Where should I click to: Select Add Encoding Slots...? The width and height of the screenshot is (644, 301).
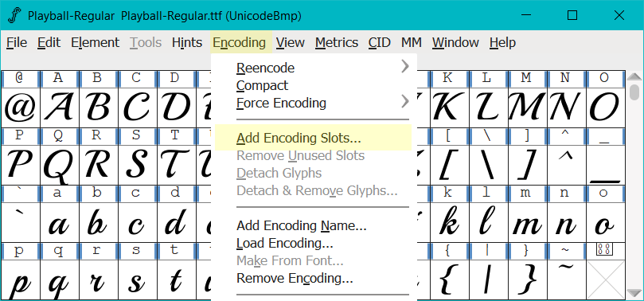coord(313,138)
